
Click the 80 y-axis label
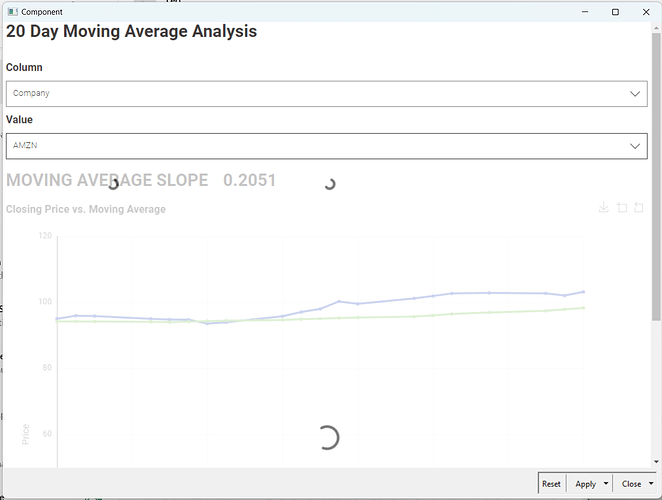click(47, 368)
